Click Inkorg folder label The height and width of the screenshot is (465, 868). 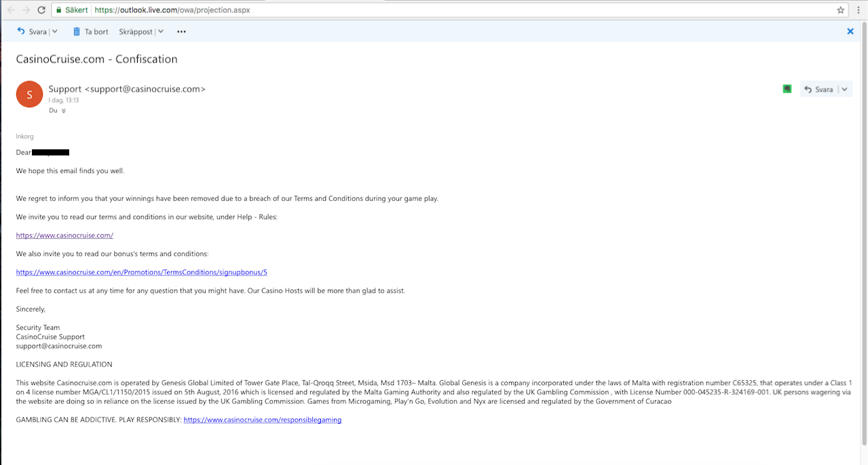point(25,136)
